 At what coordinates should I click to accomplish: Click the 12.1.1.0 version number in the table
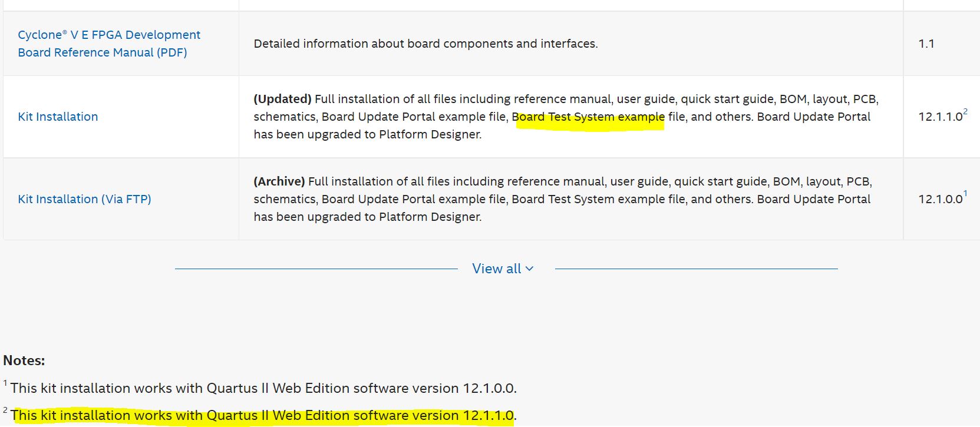coord(940,117)
